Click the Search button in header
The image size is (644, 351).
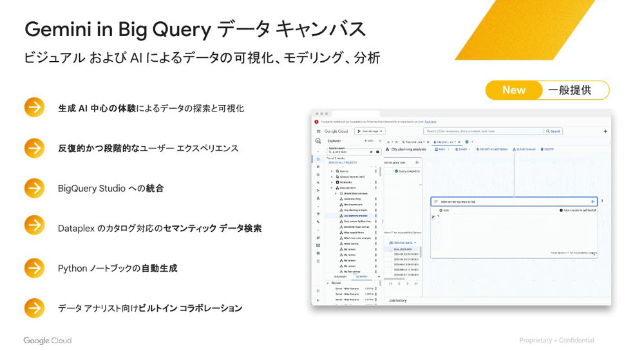[x=553, y=131]
